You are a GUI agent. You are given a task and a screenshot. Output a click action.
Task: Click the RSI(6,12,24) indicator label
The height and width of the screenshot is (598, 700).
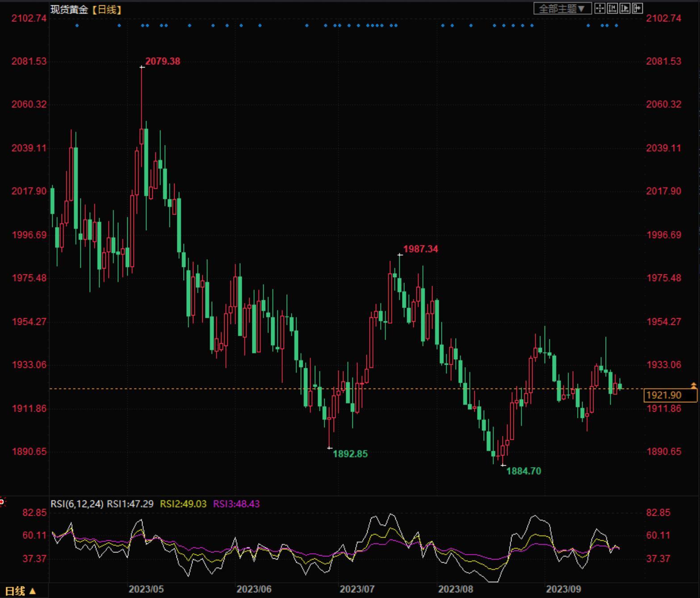point(77,504)
